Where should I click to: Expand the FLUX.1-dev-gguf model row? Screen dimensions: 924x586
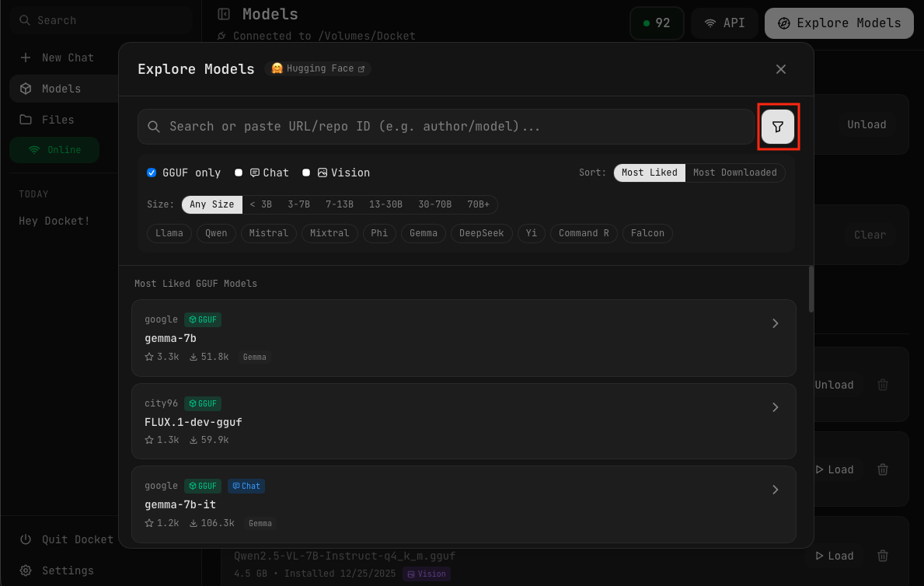click(x=775, y=406)
